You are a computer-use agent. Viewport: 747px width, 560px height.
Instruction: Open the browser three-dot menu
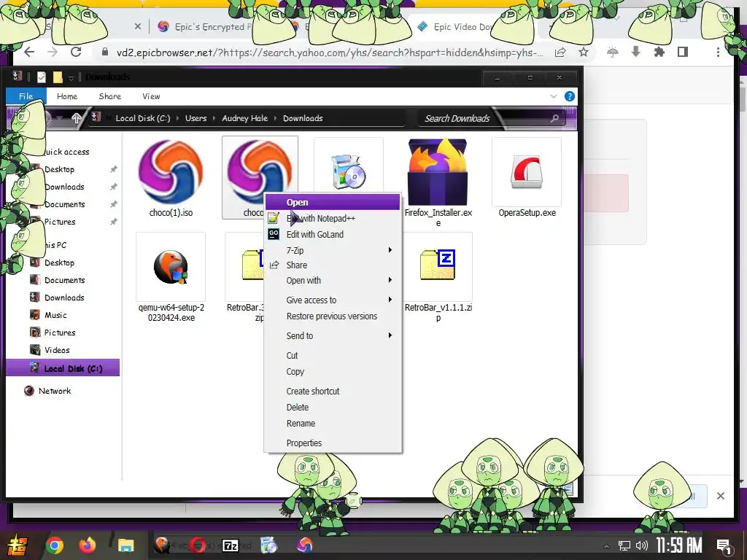coord(718,52)
